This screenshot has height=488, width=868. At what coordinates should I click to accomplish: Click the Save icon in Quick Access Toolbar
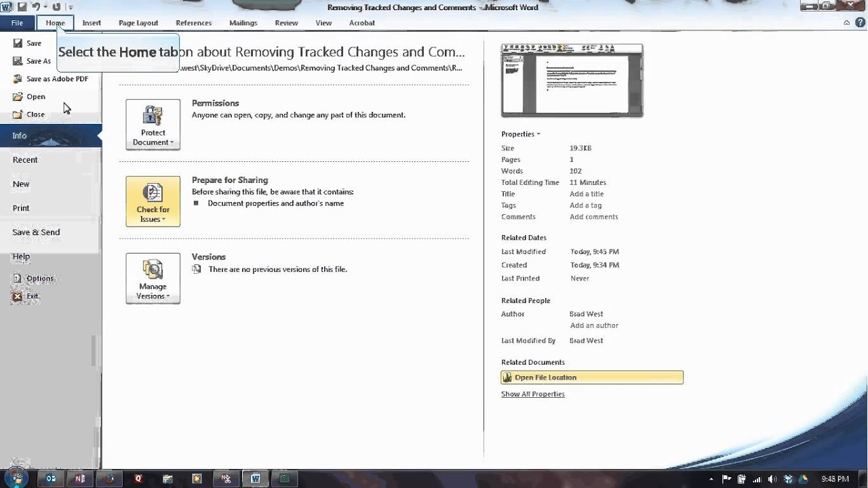pyautogui.click(x=21, y=7)
